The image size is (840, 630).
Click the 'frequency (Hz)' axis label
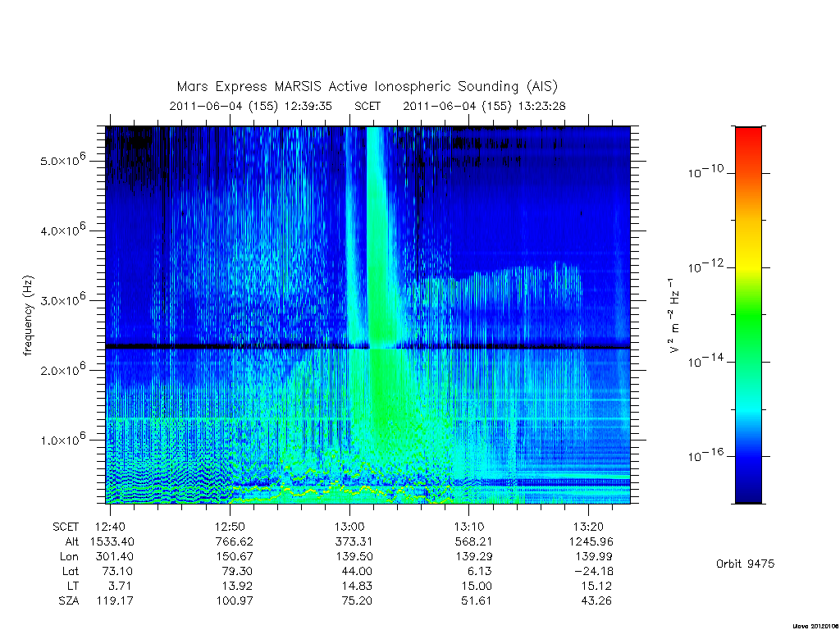click(28, 316)
